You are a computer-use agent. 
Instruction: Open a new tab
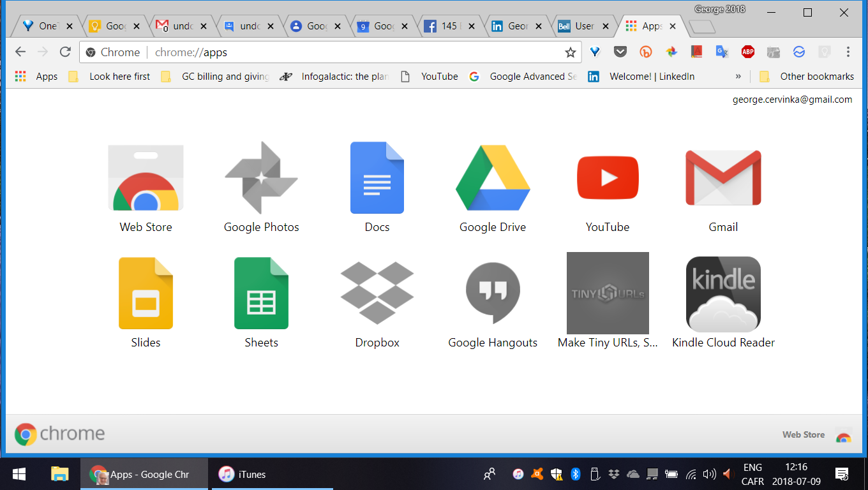coord(702,27)
